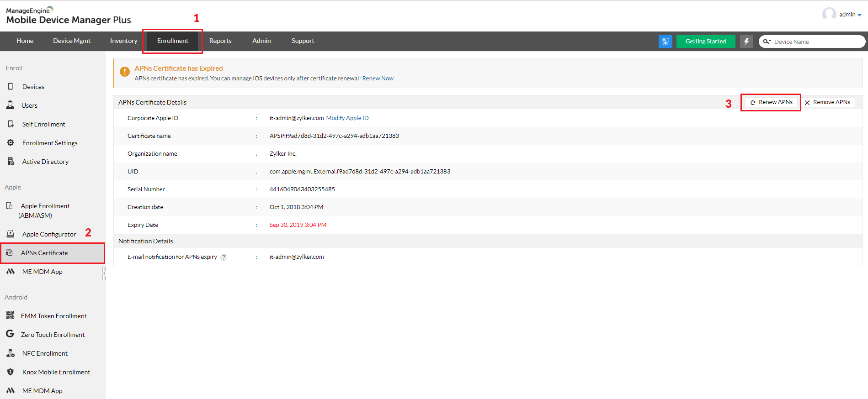Click the lightning bolt quick actions icon
Viewport: 868px width, 399px height.
[746, 41]
